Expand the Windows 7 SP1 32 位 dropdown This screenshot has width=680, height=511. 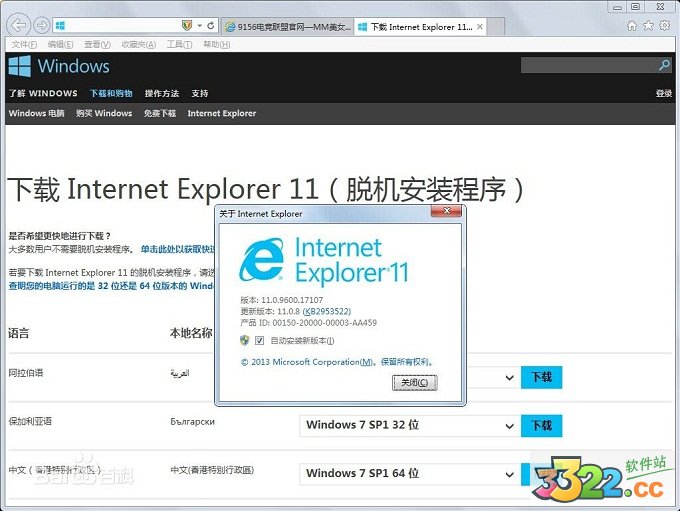coord(410,426)
